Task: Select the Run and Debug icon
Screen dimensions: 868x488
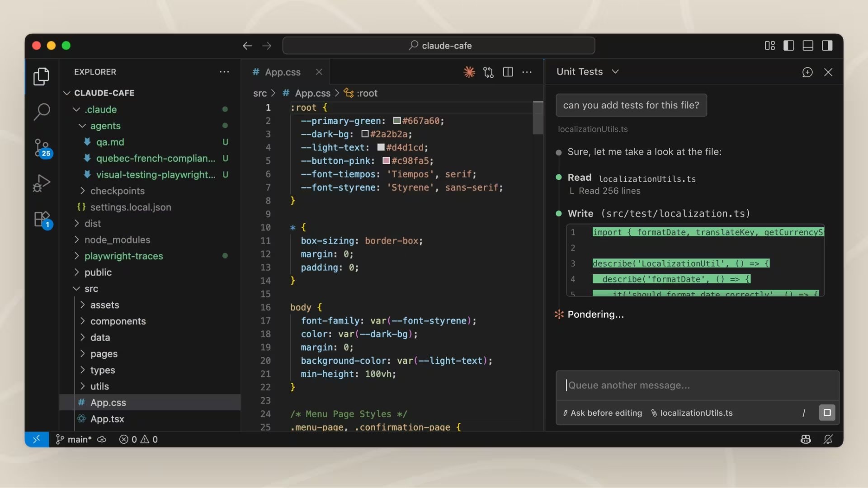Action: (42, 183)
